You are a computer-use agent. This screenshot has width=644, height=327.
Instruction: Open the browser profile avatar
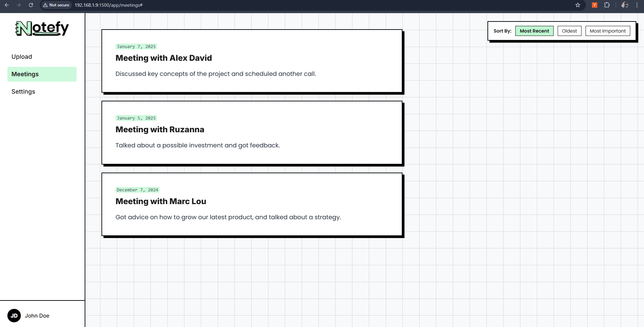pos(625,5)
